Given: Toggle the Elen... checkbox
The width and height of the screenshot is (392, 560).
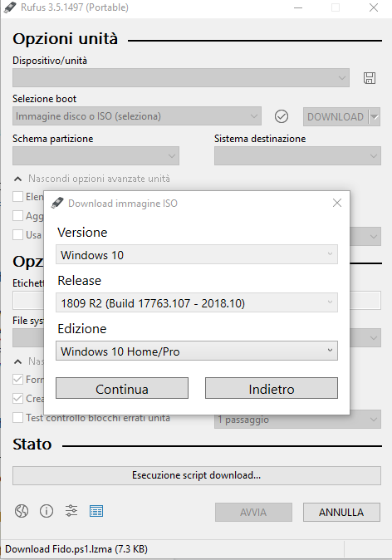Looking at the screenshot, I should [17, 196].
